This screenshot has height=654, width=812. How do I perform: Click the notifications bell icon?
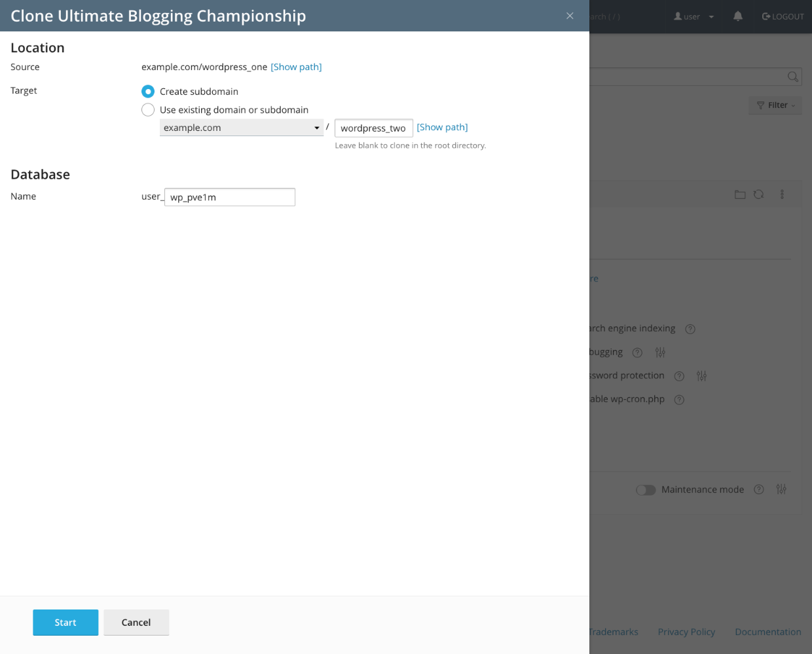pos(738,16)
